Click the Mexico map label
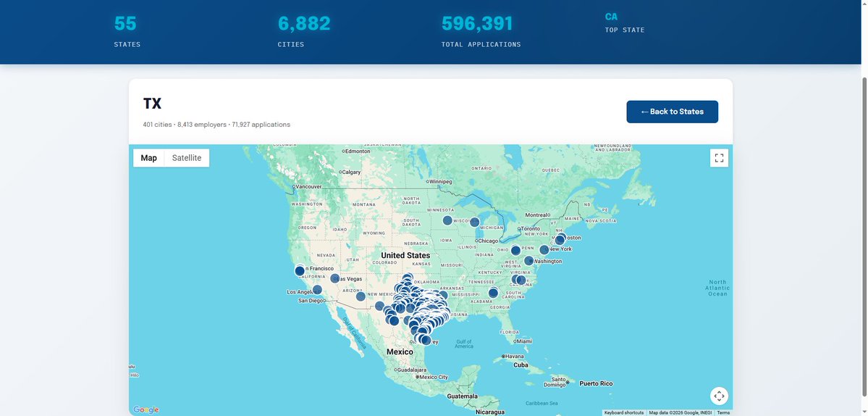Image resolution: width=868 pixels, height=416 pixels. (400, 351)
